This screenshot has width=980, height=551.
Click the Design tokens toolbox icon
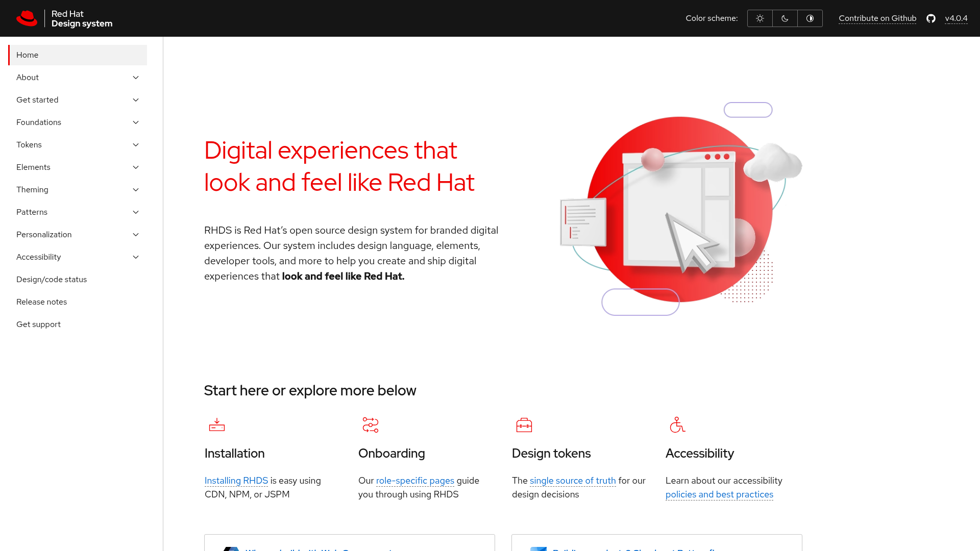pos(524,425)
